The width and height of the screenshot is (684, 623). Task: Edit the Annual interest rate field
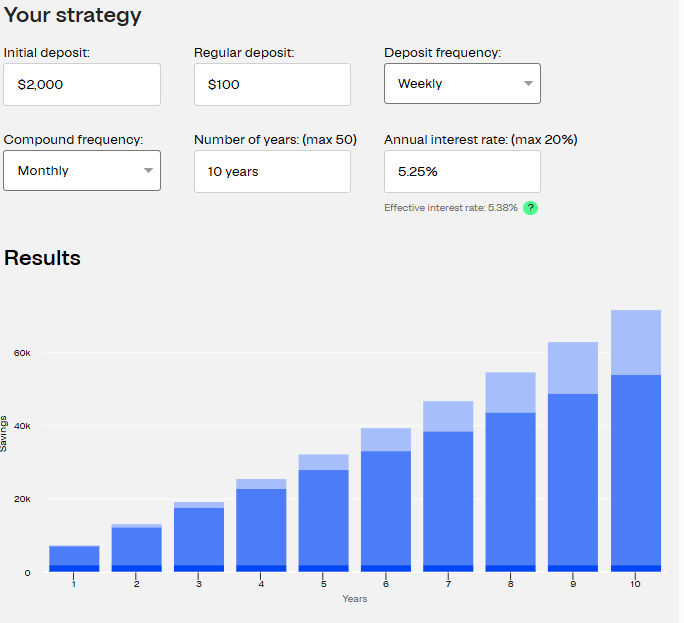462,172
